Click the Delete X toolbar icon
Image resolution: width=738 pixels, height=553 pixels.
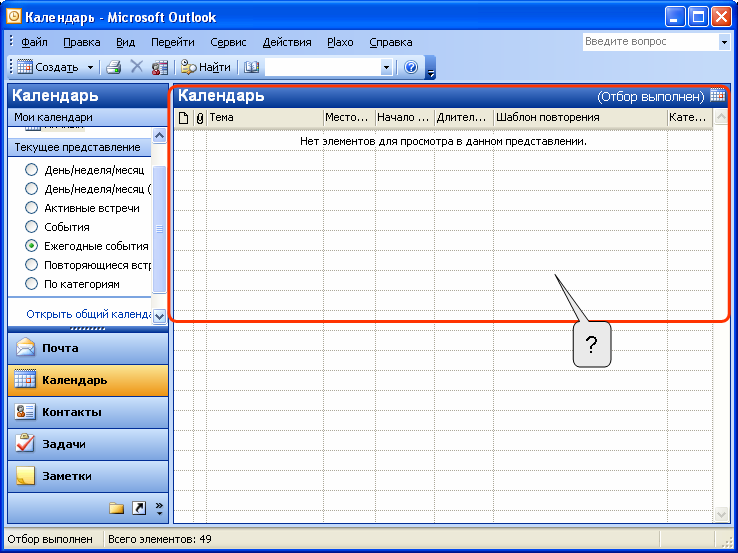click(x=136, y=67)
